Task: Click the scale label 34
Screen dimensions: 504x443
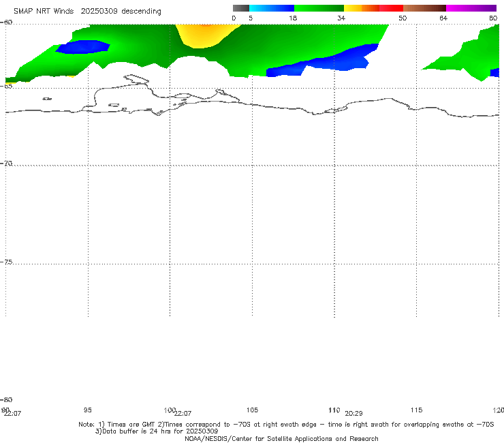Action: coord(341,18)
